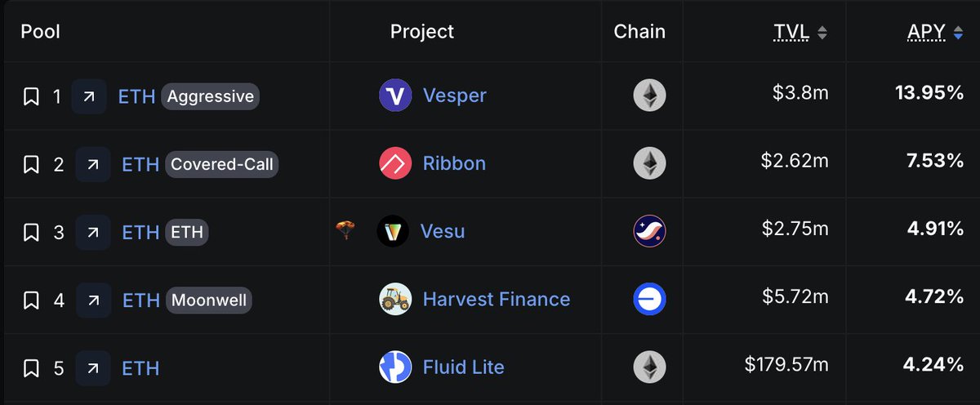The height and width of the screenshot is (405, 980).
Task: Click the Pool column header
Action: (x=41, y=32)
